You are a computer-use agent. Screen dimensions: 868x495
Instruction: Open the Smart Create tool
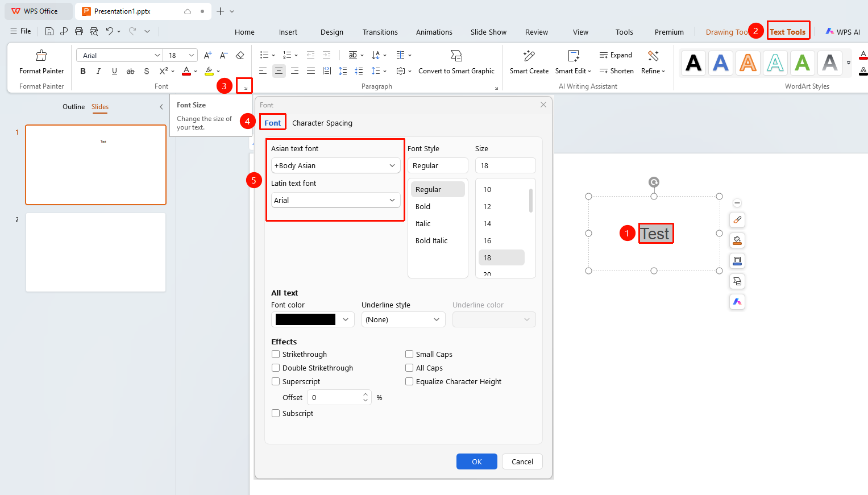529,63
